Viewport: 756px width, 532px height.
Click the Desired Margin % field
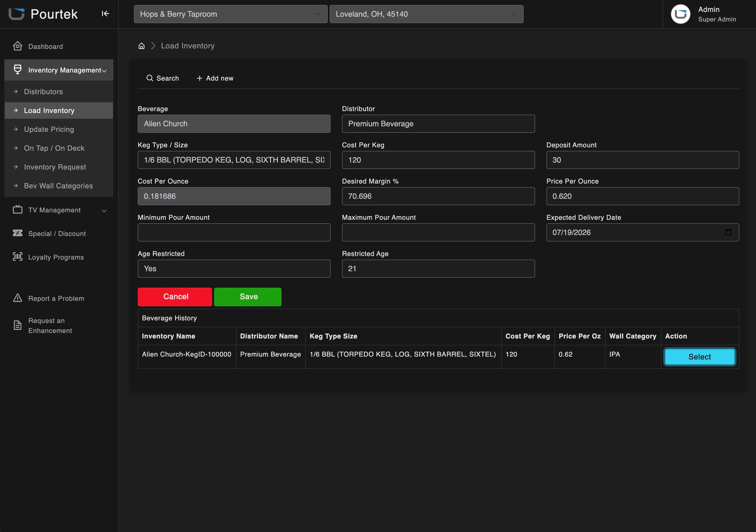tap(438, 196)
